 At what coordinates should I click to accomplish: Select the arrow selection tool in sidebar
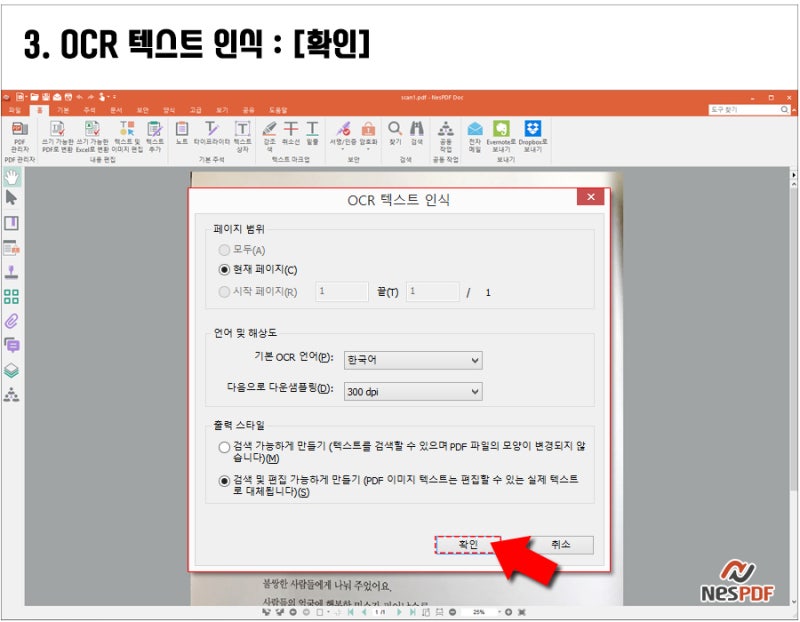point(11,198)
